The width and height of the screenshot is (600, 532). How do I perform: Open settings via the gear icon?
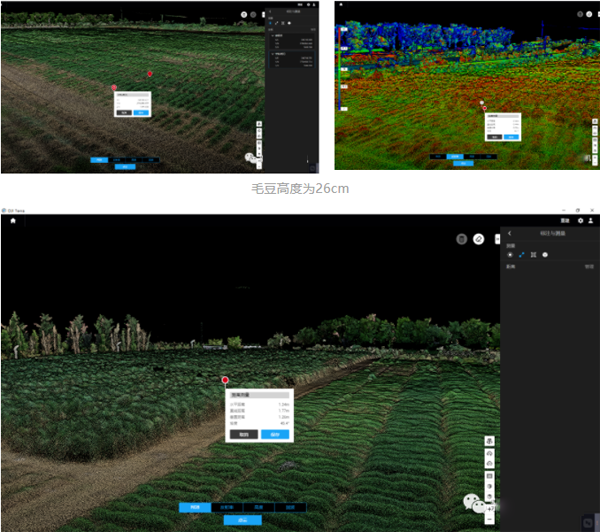(580, 220)
